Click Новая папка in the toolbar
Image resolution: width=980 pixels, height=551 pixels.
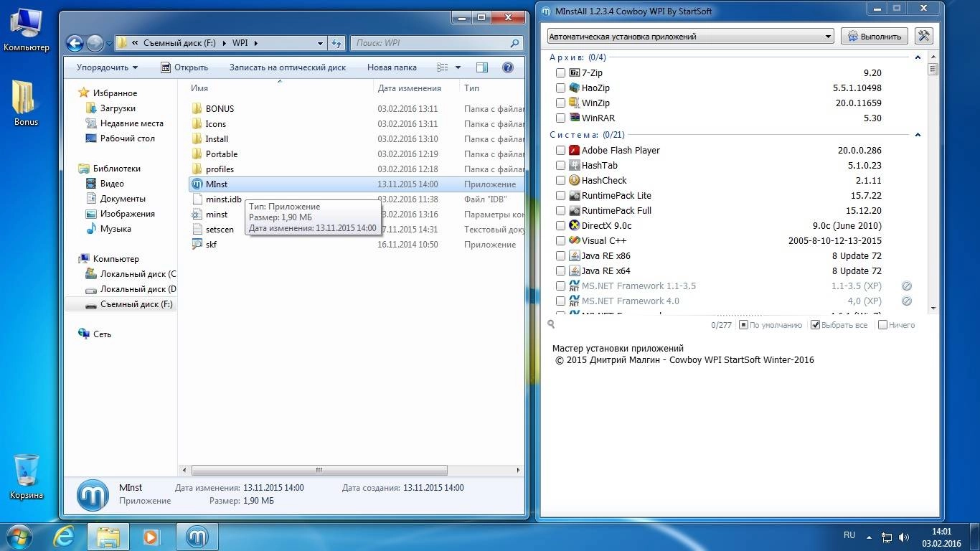(x=392, y=67)
